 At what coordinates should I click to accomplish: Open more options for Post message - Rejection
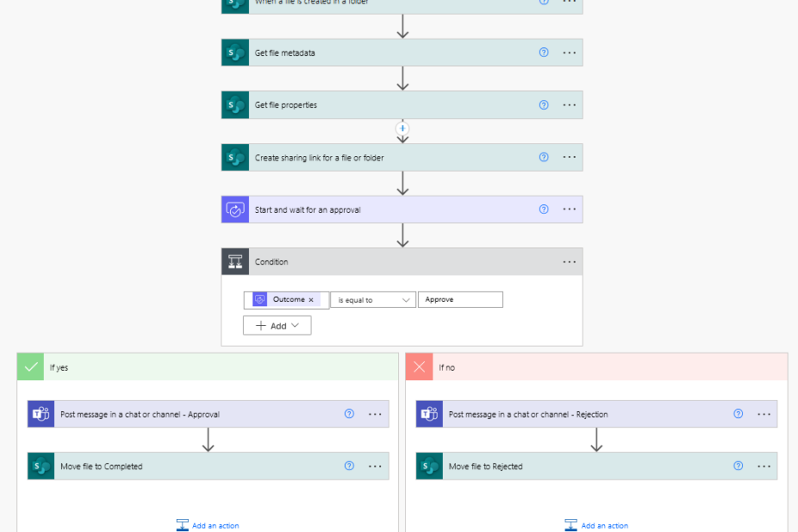[x=764, y=414]
